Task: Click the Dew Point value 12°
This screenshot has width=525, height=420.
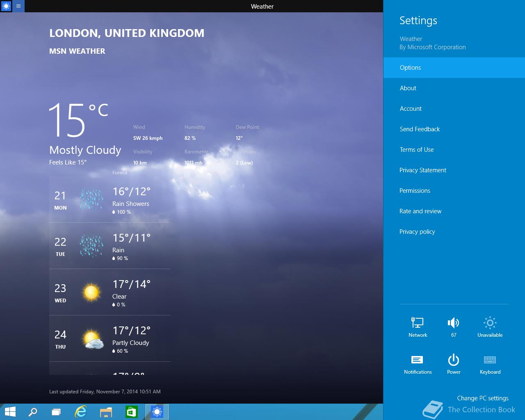Action: (x=239, y=138)
